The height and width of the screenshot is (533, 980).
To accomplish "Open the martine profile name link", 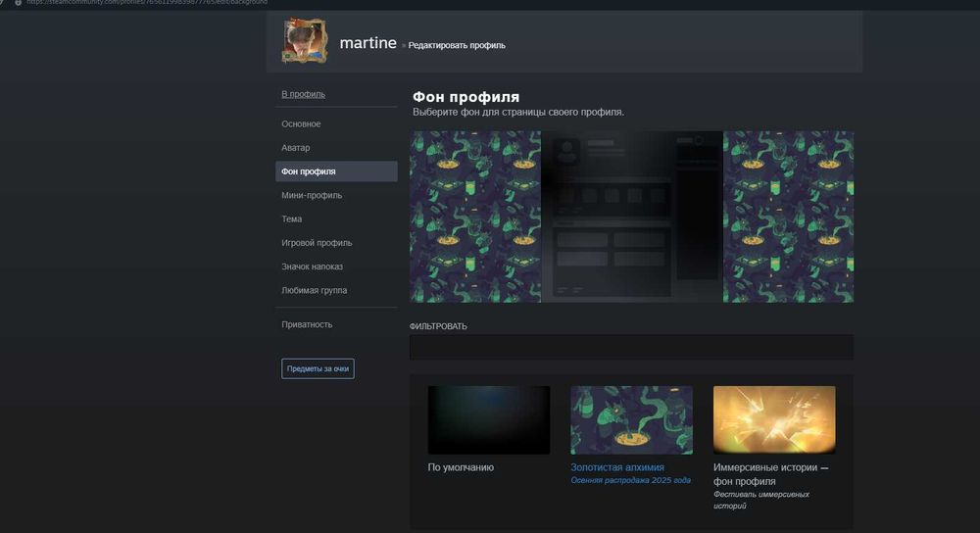I will (x=368, y=43).
